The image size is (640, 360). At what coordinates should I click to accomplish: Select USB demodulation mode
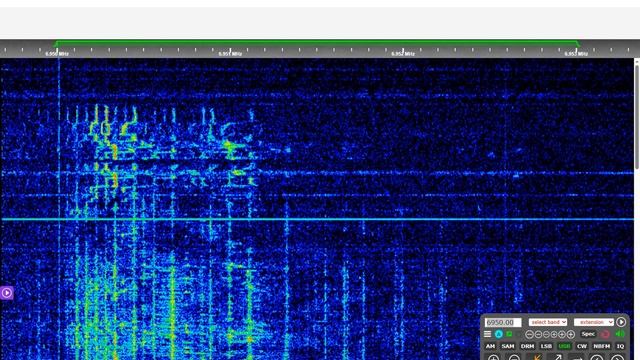click(x=564, y=346)
